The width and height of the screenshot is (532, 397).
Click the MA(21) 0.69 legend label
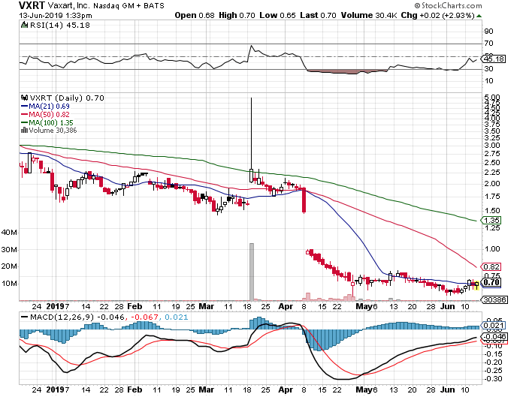point(49,107)
